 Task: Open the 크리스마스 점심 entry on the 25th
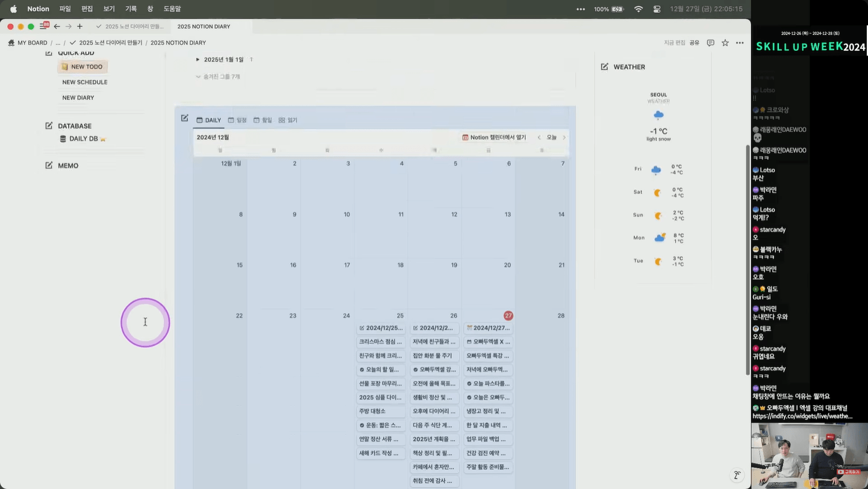(381, 342)
